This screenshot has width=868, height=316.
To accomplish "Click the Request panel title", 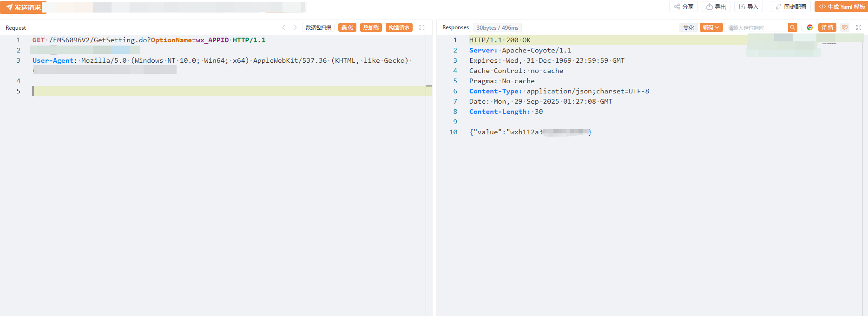I will coord(16,28).
